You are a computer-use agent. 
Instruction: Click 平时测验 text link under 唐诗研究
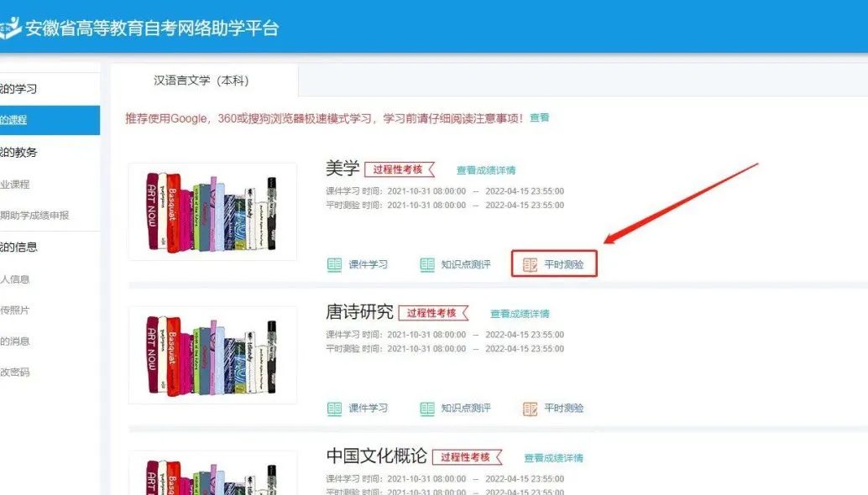tap(564, 409)
